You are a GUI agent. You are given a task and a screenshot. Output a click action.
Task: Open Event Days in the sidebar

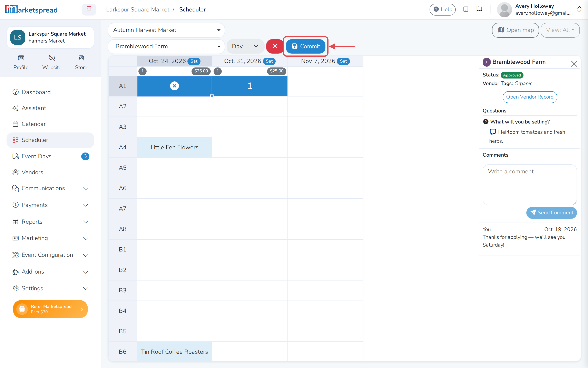point(50,156)
